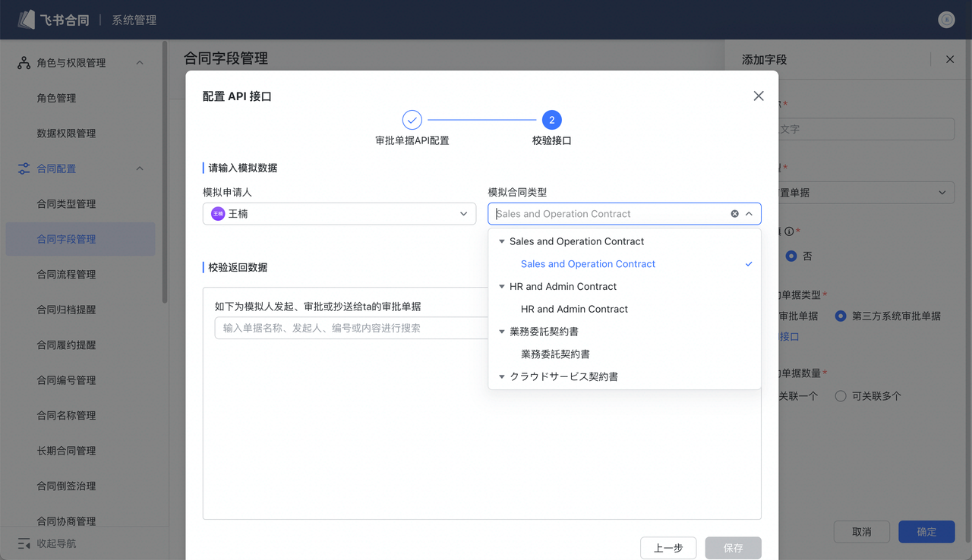Click the 确定 button in side panel

[x=926, y=531]
